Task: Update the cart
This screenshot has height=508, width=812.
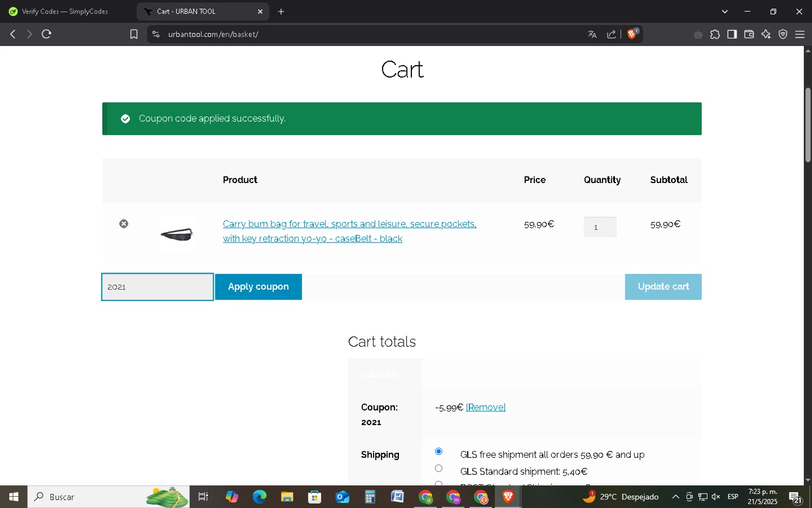Action: pyautogui.click(x=663, y=286)
